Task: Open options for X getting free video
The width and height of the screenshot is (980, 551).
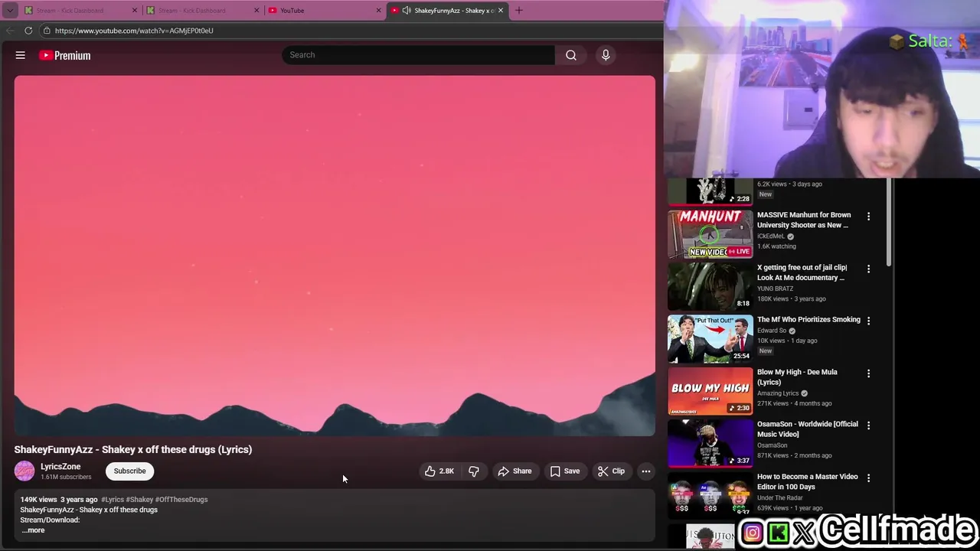Action: pyautogui.click(x=868, y=269)
